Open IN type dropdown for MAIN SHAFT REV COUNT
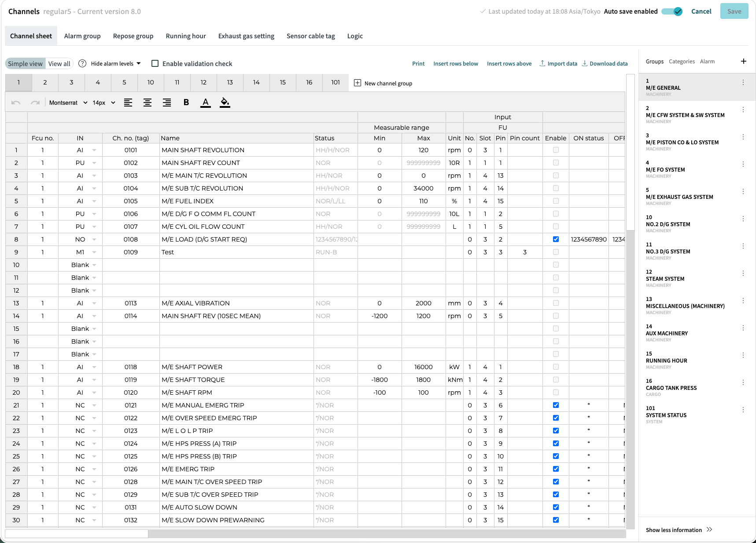Viewport: 756px width, 543px height. point(94,163)
